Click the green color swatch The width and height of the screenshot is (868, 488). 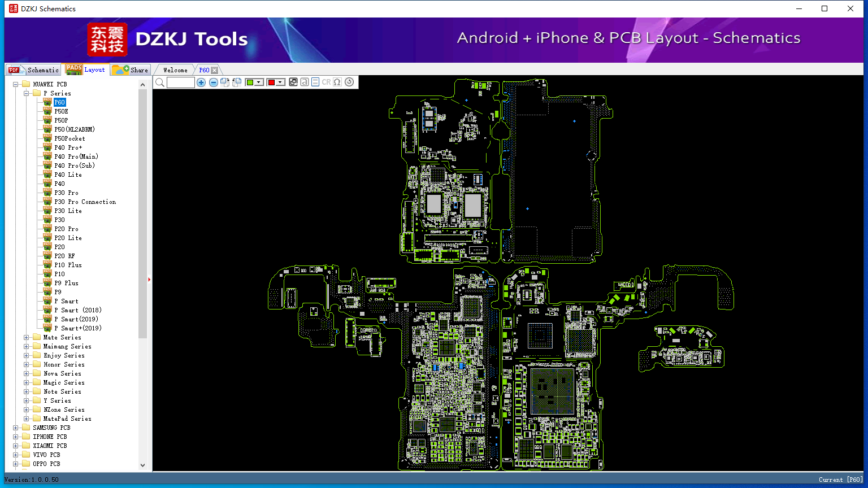click(250, 82)
